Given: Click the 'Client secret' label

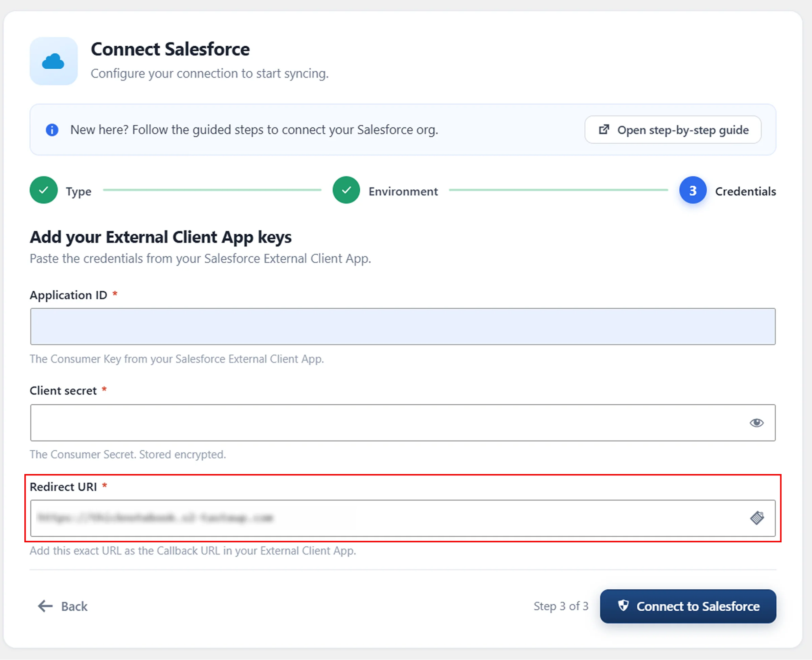Looking at the screenshot, I should (x=63, y=391).
